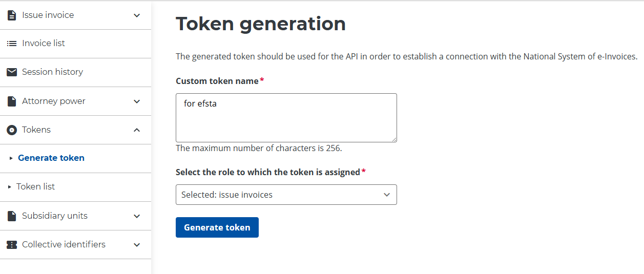Expand the Attorney power chevron
The image size is (644, 274).
pyautogui.click(x=137, y=101)
